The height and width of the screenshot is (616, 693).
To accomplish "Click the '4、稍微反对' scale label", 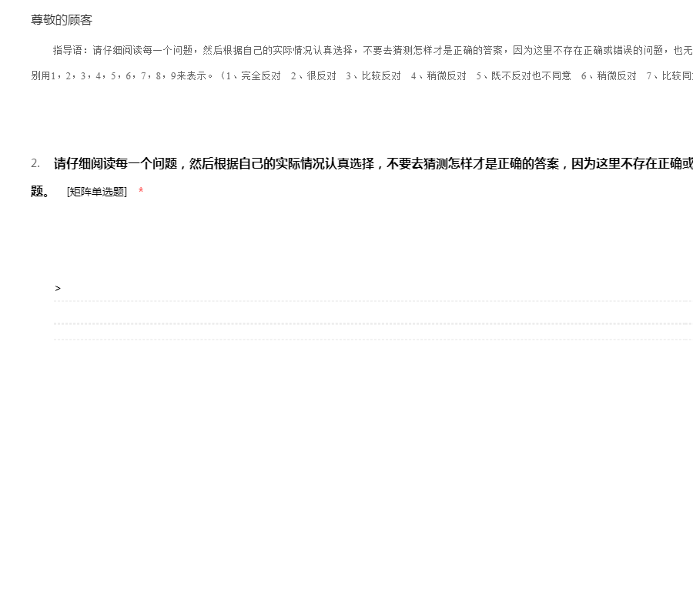I will [x=438, y=76].
